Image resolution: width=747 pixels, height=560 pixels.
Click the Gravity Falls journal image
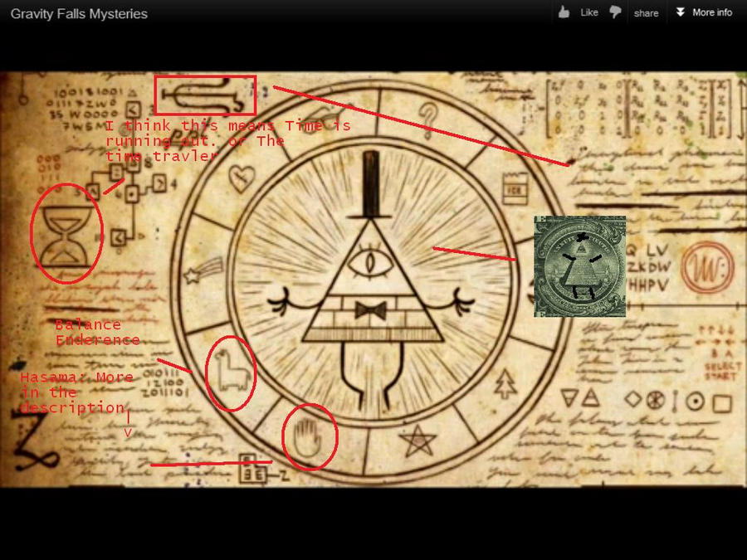[x=373, y=280]
